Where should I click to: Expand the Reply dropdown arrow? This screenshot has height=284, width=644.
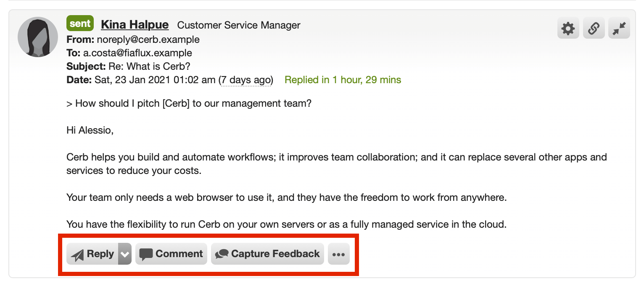coord(125,254)
